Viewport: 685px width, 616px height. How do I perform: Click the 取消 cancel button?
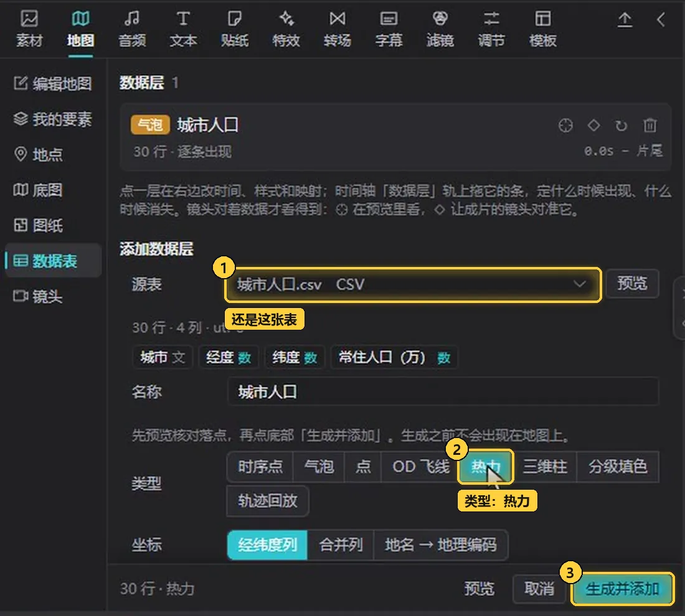[x=539, y=589]
